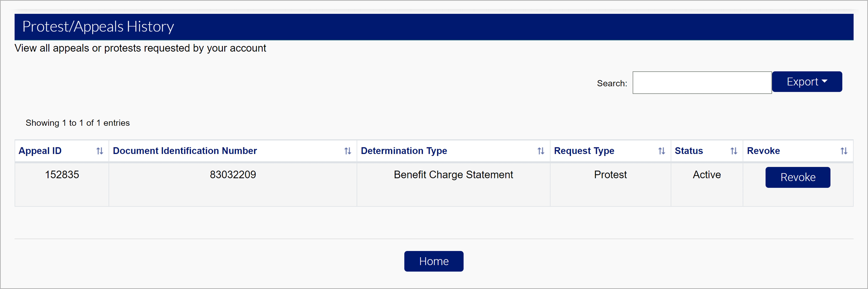The height and width of the screenshot is (289, 868).
Task: Open the Export dropdown menu
Action: [807, 82]
